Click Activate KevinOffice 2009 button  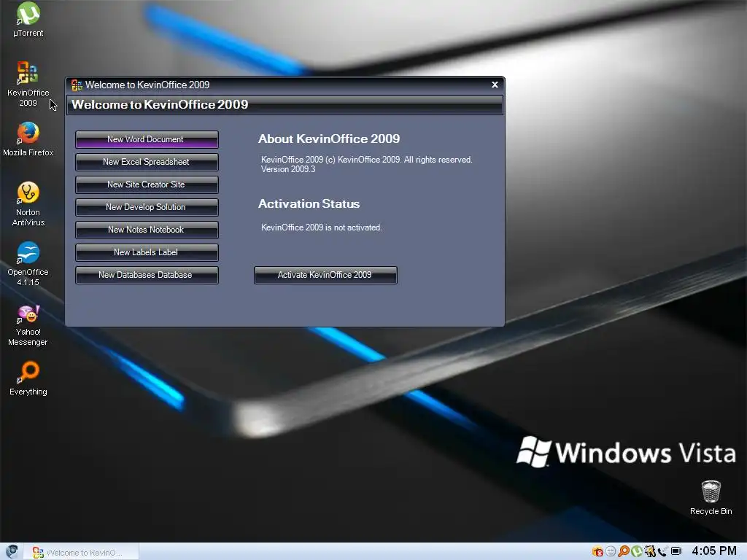(x=325, y=275)
